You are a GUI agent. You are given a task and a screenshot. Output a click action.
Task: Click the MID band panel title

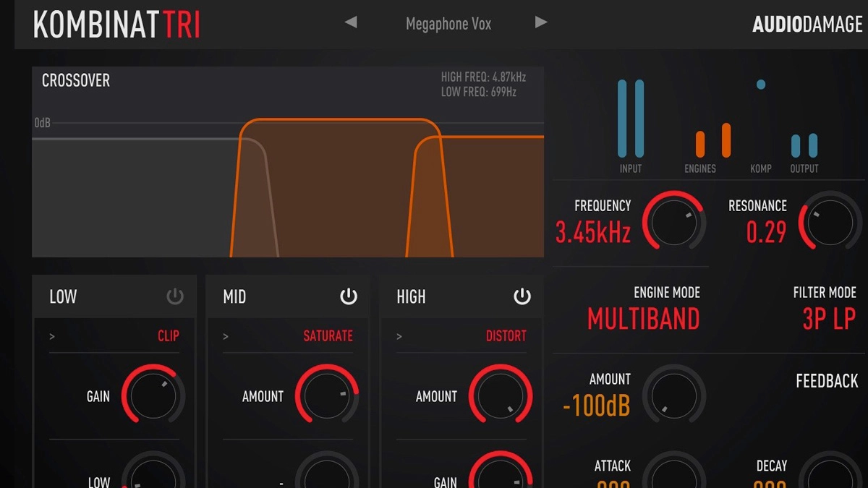(x=234, y=296)
